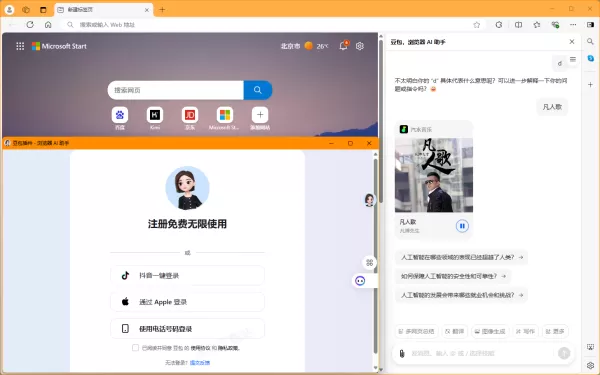Viewport: 600px width, 375px height.
Task: Click the main page vertical scrollbar
Action: pyautogui.click(x=381, y=121)
